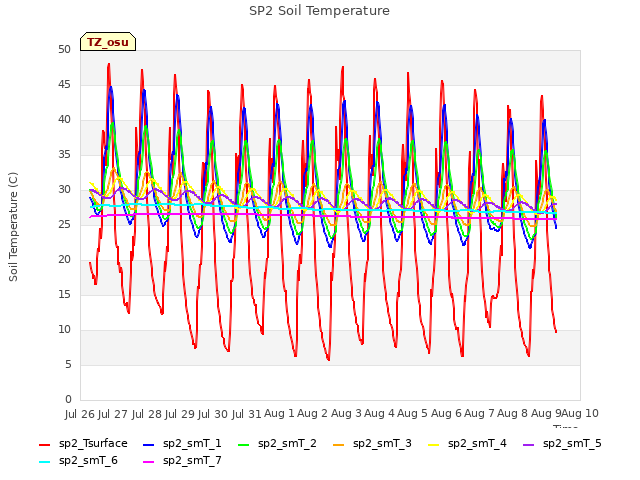
Task: Click the Aug 1 x-axis date
Action: pos(279,414)
